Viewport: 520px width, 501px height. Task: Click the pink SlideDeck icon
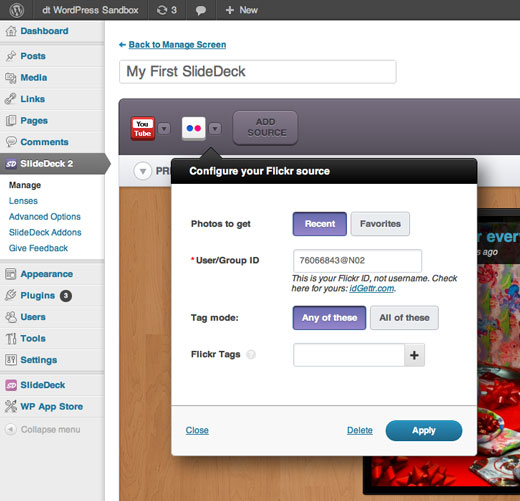[x=11, y=385]
